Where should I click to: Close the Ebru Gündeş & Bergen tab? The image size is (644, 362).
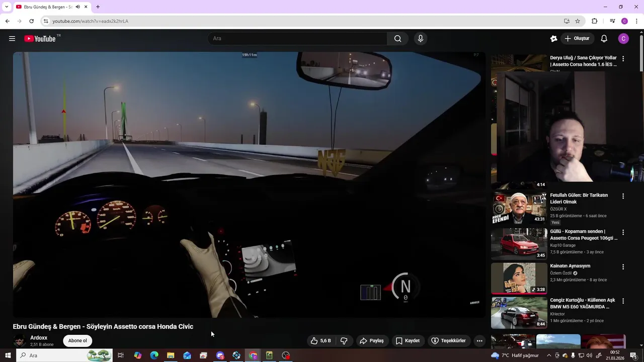[x=86, y=7]
